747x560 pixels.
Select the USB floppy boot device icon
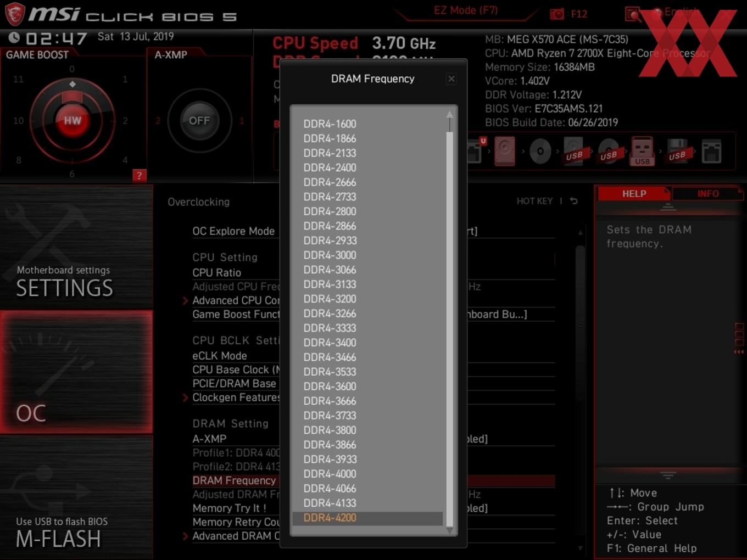[677, 152]
